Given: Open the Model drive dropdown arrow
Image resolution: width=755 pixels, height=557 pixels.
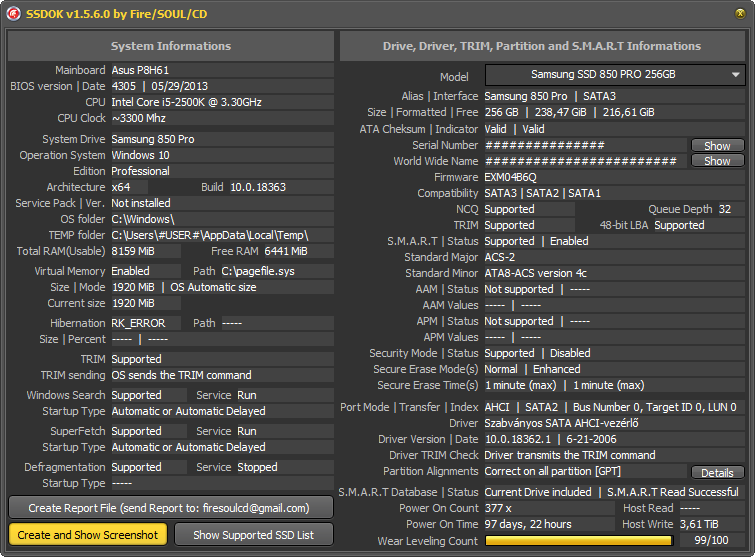Looking at the screenshot, I should point(735,75).
